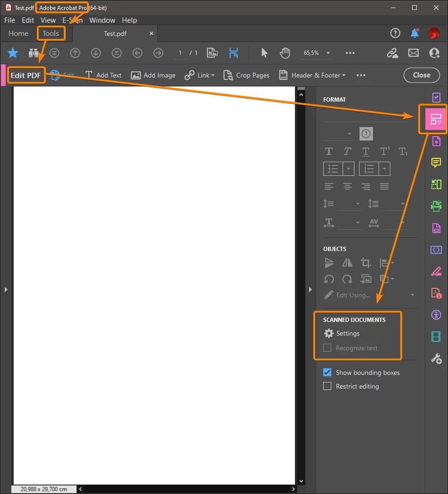Open numbered list style dropdown arrow
The height and width of the screenshot is (494, 448).
pyautogui.click(x=384, y=169)
